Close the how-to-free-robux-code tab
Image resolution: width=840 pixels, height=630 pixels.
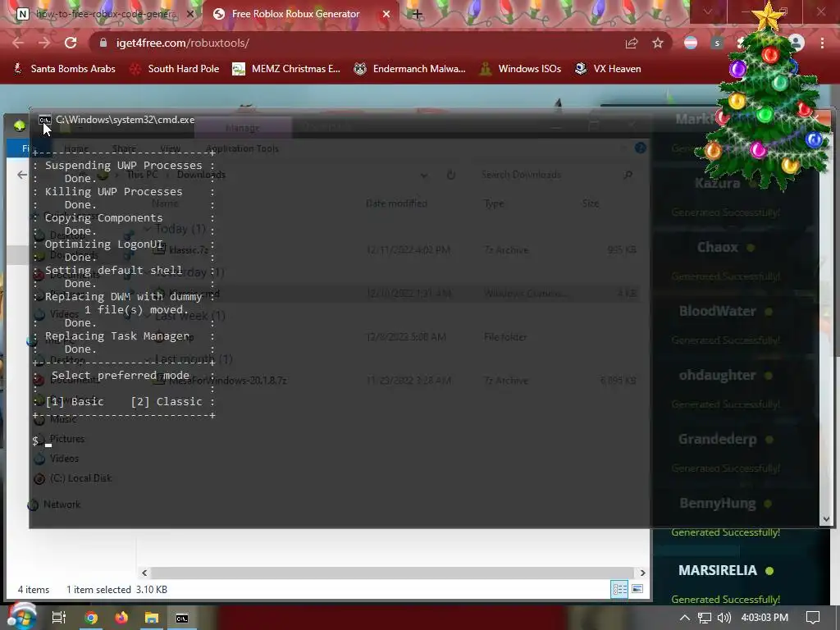[189, 14]
